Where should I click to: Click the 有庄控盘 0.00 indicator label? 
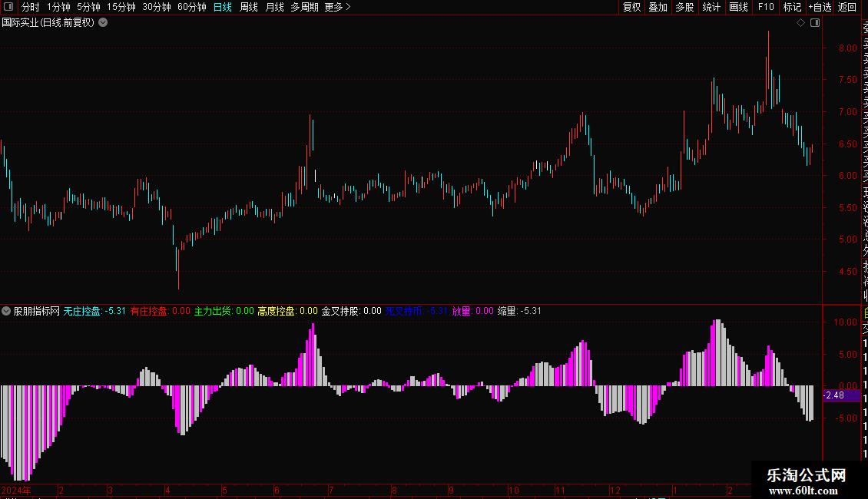tap(161, 311)
